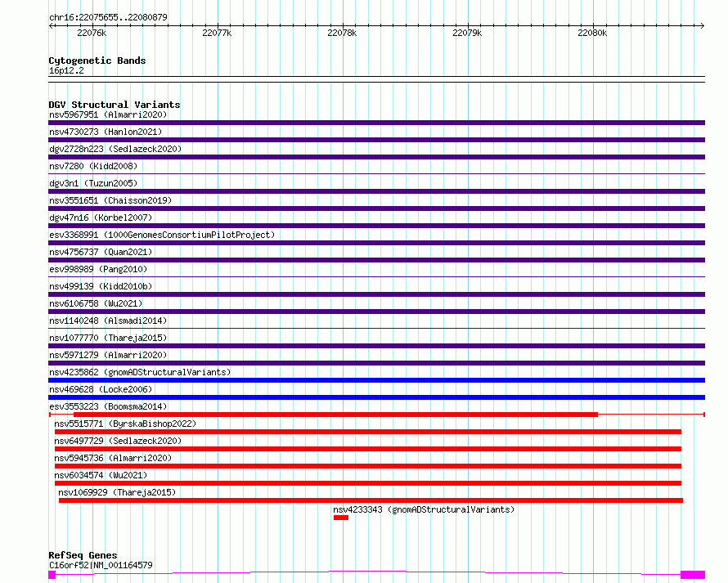This screenshot has height=583, width=728.
Task: Select dgv3n1 (Tuzun2005) variant label
Action: coord(93,183)
